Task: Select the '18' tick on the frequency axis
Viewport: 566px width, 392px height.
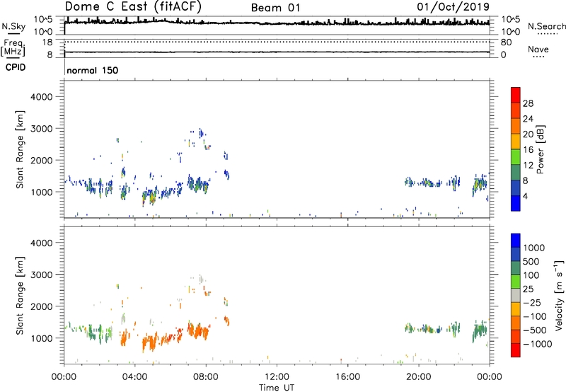Action: pyautogui.click(x=47, y=42)
